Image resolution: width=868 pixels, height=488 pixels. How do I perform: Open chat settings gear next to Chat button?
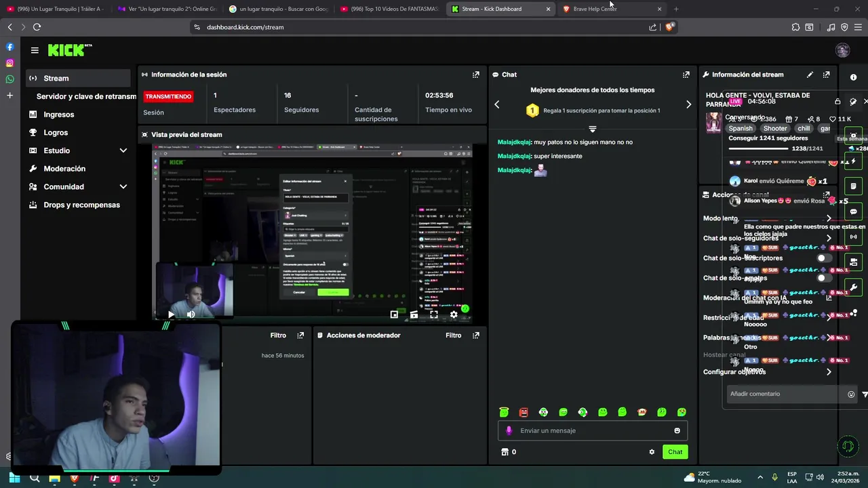pos(652,452)
